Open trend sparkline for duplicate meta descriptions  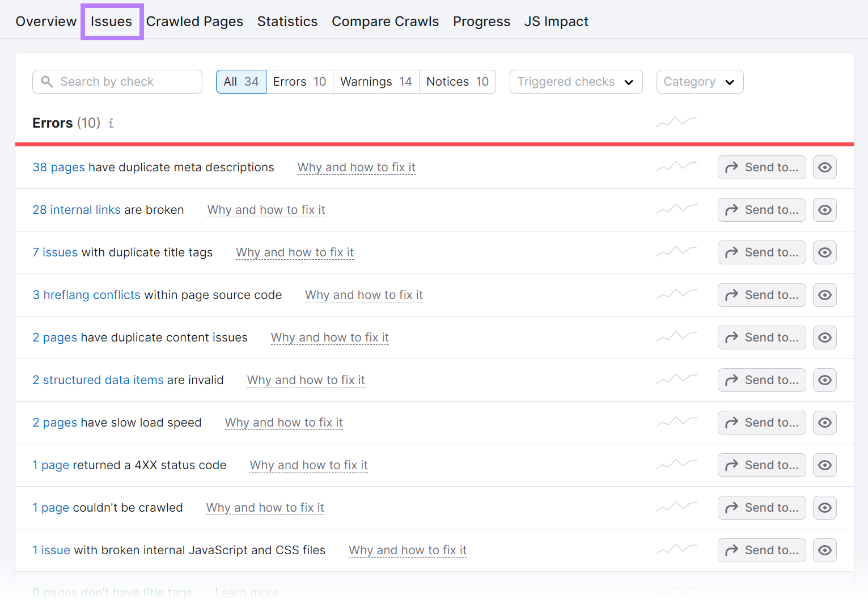click(x=676, y=166)
